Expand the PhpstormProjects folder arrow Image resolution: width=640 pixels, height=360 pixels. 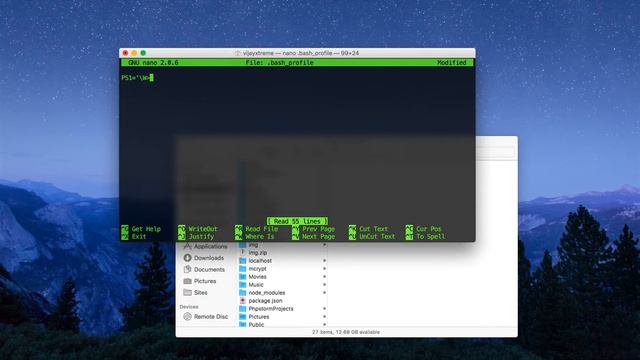pyautogui.click(x=324, y=309)
